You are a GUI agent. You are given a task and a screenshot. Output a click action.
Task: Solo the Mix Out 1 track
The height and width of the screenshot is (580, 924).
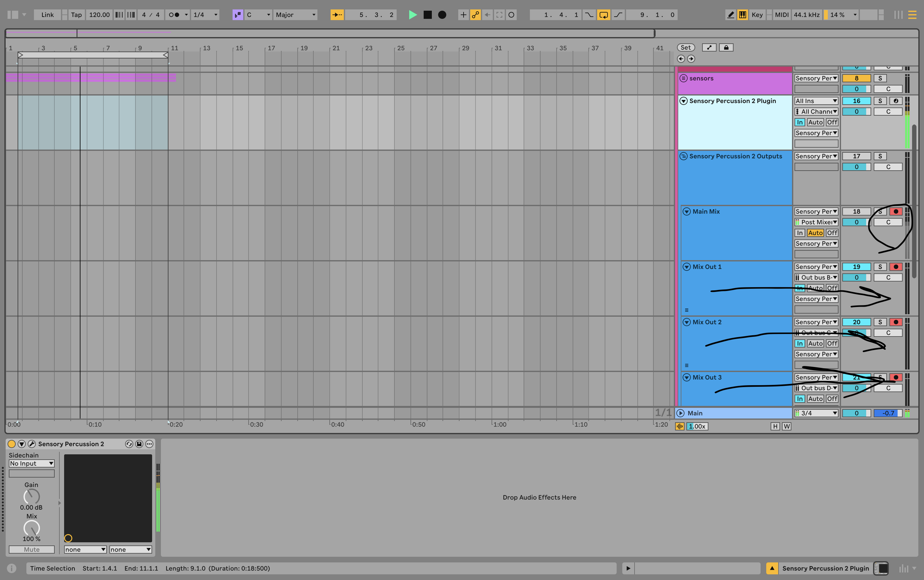(880, 267)
